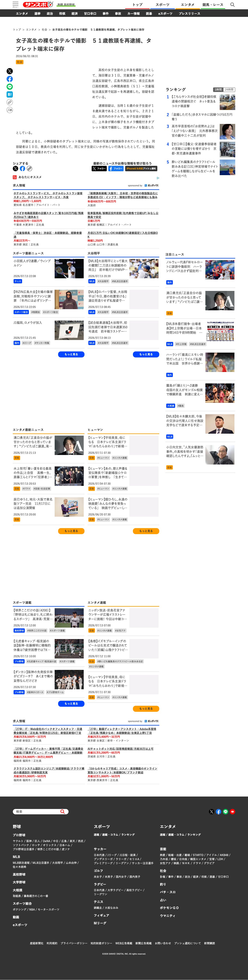This screenshot has height=980, width=248.
Task: Open ホテルのレストランサービス job listing
Action: [x=48, y=195]
